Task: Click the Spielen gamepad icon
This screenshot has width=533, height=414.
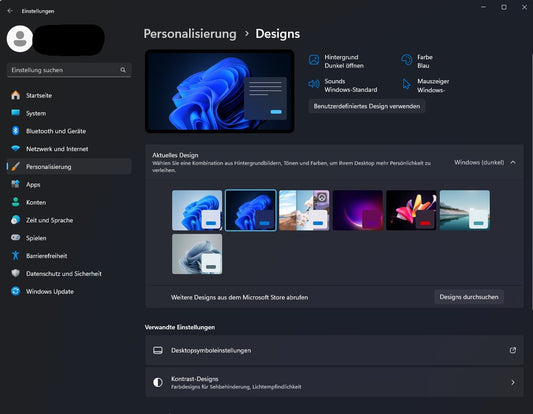Action: [x=15, y=238]
